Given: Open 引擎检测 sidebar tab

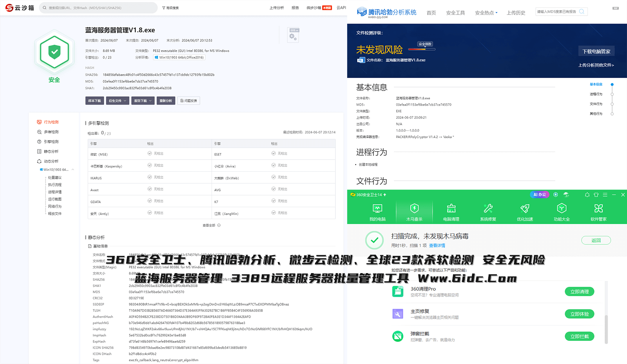Looking at the screenshot, I should pyautogui.click(x=48, y=141).
